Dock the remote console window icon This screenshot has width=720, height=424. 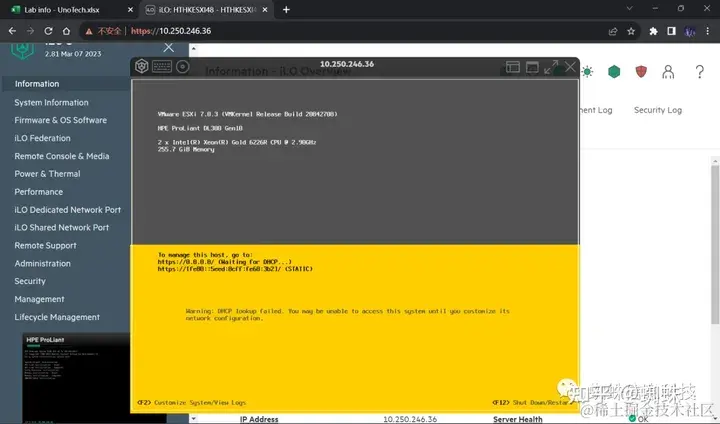coord(512,67)
